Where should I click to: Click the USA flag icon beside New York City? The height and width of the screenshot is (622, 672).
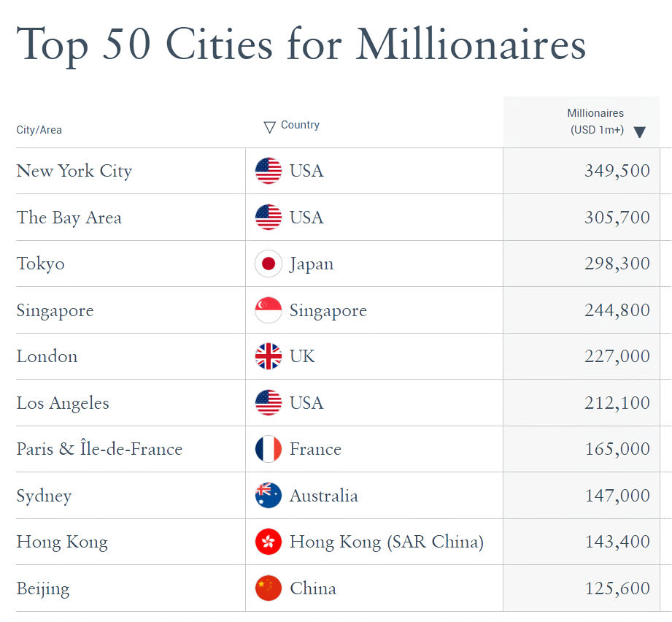click(268, 171)
